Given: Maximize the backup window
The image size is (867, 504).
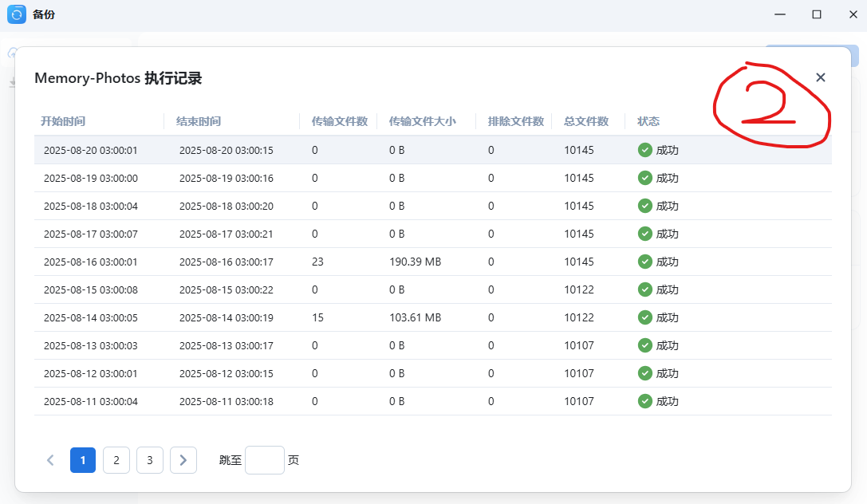Looking at the screenshot, I should point(817,14).
